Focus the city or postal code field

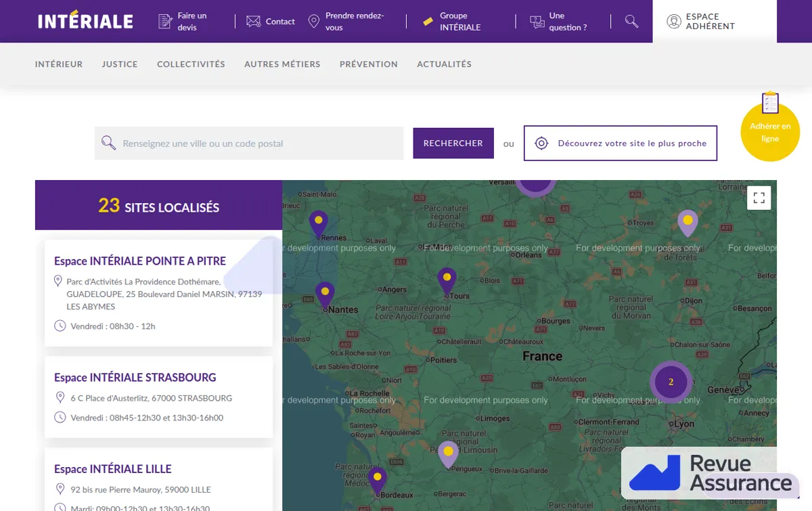249,143
